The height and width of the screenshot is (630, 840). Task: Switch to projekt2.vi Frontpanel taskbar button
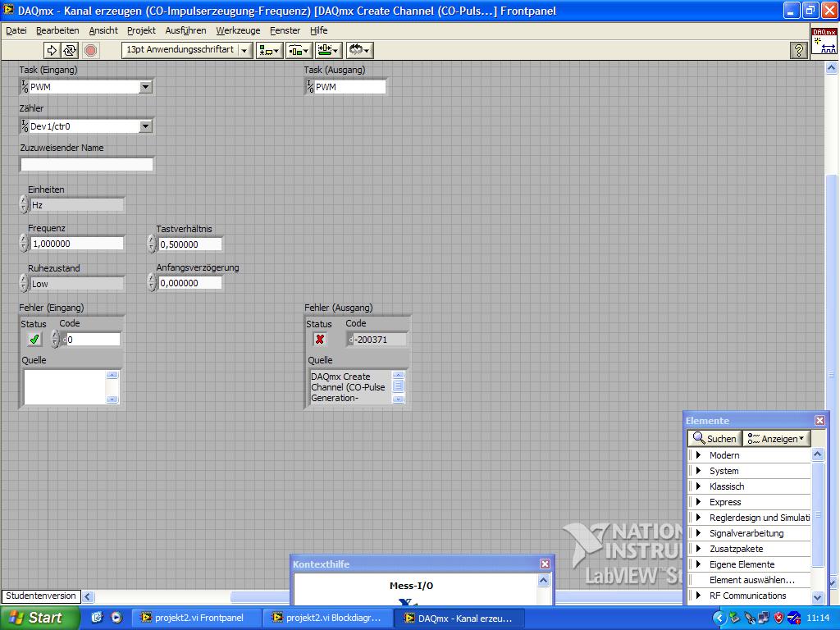[x=197, y=618]
